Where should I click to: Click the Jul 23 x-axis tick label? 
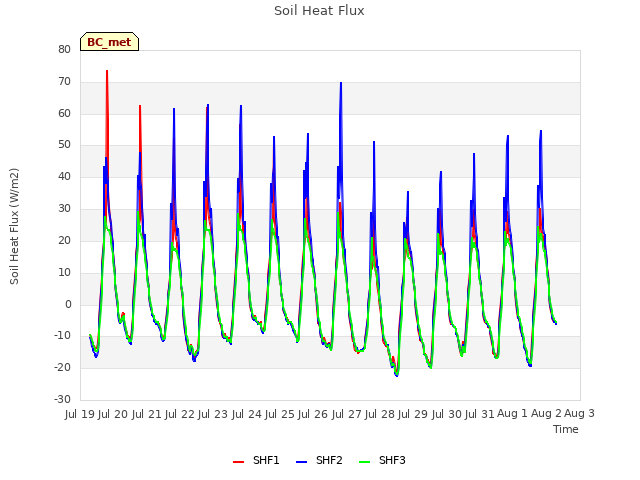point(213,414)
